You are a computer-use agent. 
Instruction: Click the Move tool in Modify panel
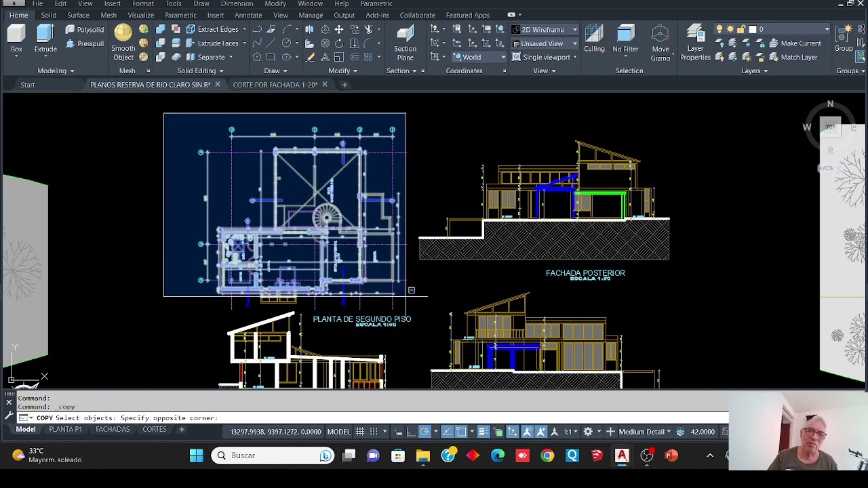coord(339,29)
